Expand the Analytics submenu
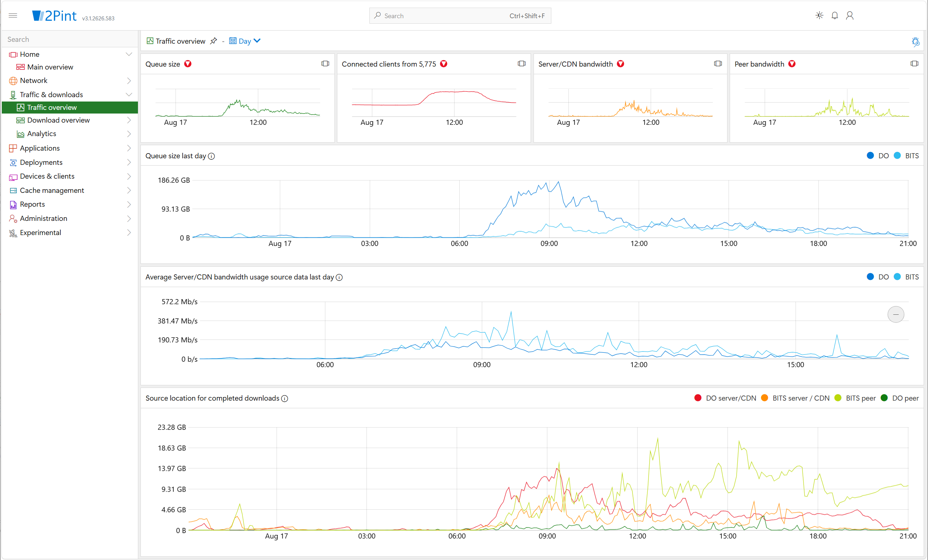The width and height of the screenshot is (928, 560). click(129, 134)
